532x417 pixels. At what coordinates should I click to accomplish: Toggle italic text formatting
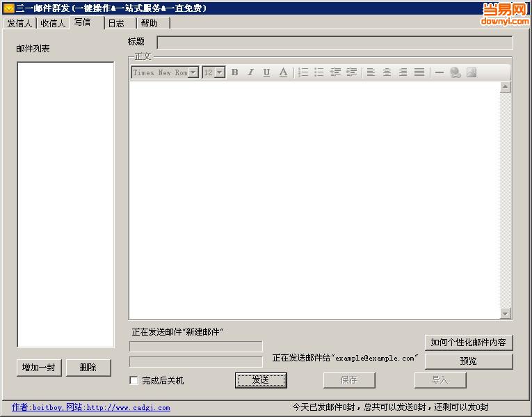pos(250,72)
